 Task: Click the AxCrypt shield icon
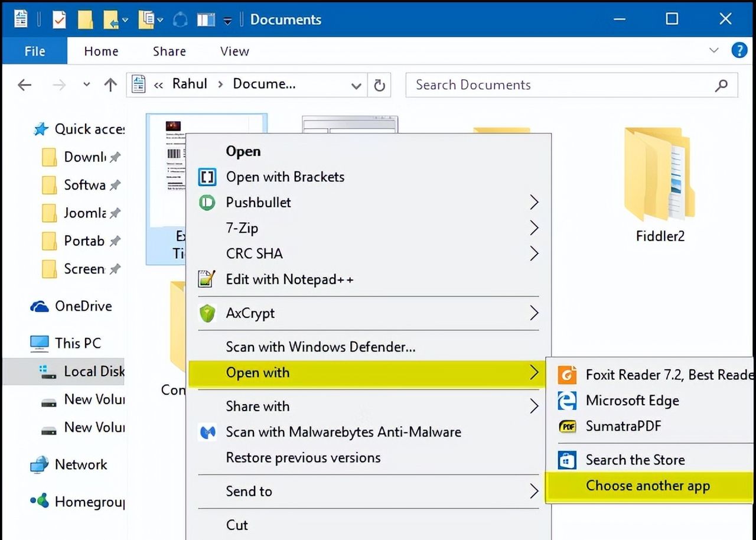point(207,313)
